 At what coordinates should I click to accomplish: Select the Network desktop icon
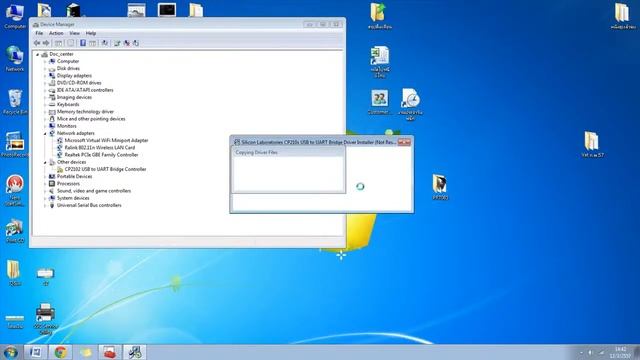pyautogui.click(x=15, y=59)
